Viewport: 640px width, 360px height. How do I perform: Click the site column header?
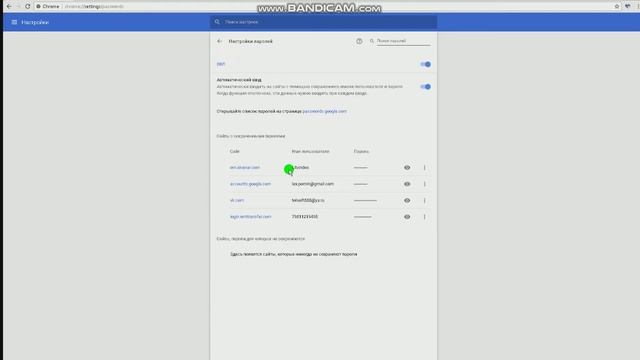pyautogui.click(x=234, y=151)
